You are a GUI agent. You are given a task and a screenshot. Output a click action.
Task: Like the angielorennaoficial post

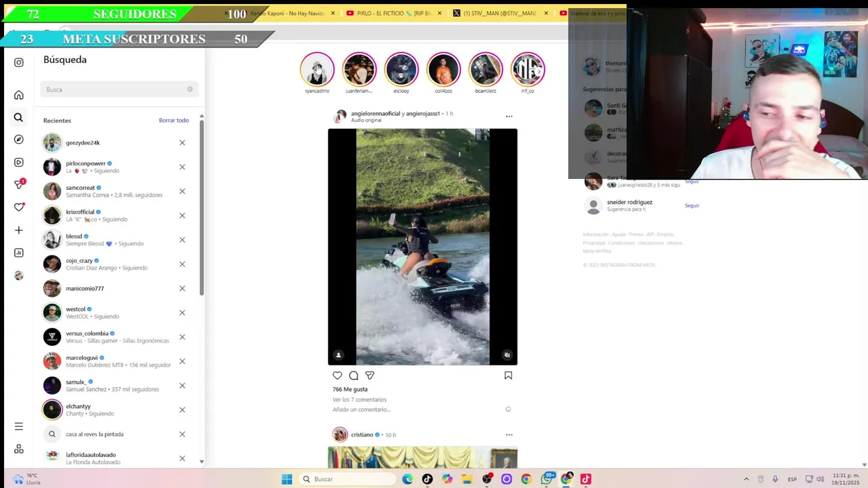[x=337, y=375]
